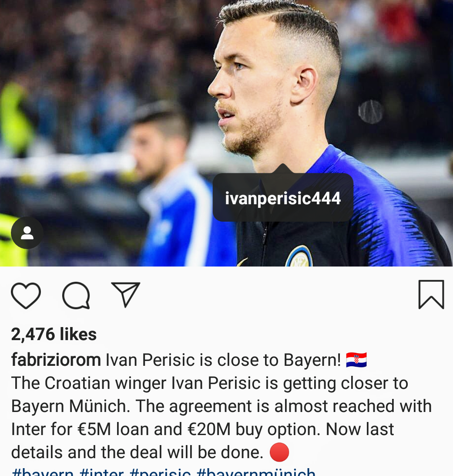View the list of 2,476 likes

point(54,334)
